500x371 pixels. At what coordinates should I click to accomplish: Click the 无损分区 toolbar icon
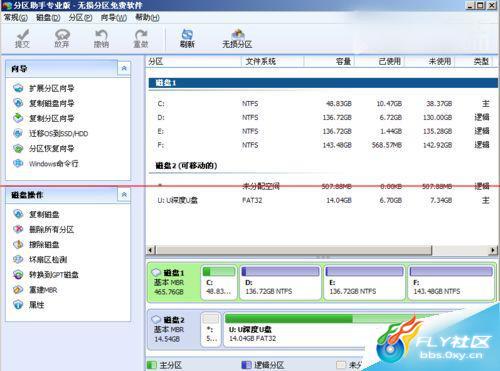point(237,38)
